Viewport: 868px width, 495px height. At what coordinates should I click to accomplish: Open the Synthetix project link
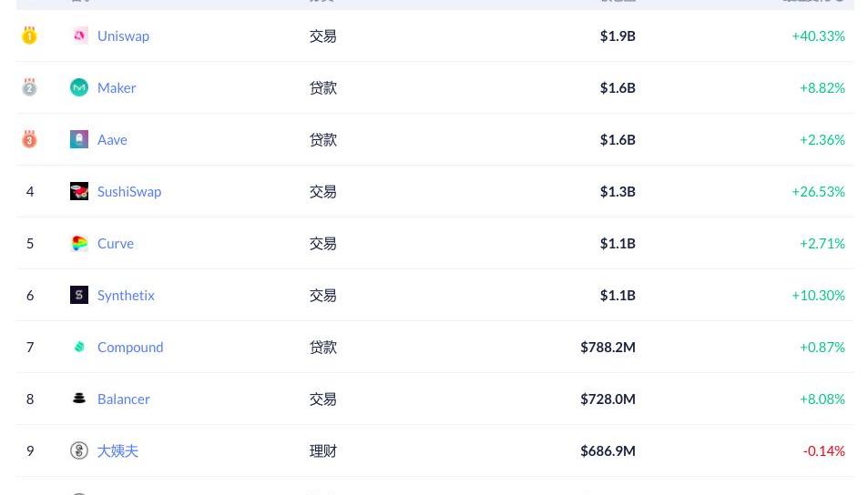[126, 295]
